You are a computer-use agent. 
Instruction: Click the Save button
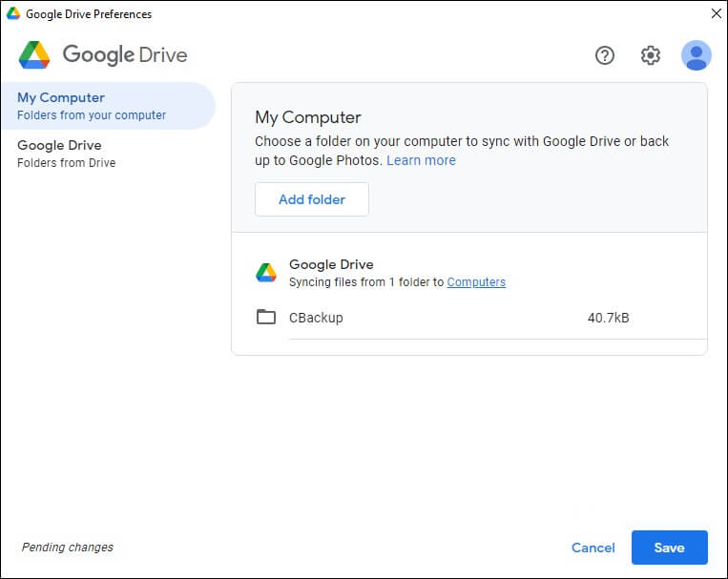pos(669,548)
